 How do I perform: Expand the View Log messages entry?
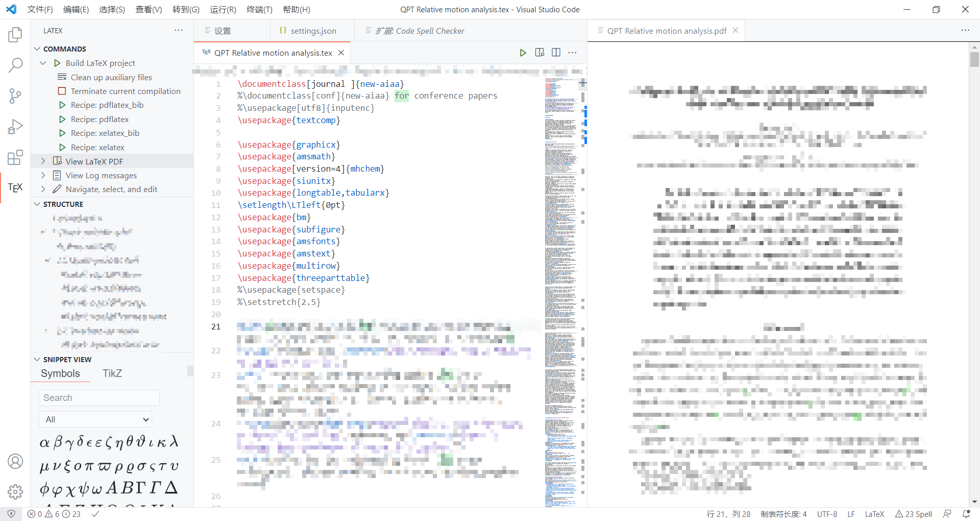pyautogui.click(x=43, y=175)
